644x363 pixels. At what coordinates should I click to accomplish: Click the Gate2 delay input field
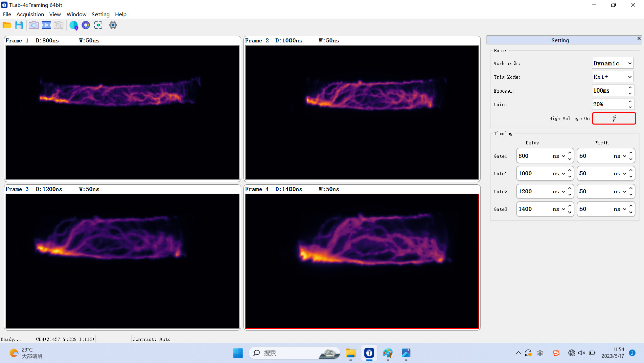[533, 192]
